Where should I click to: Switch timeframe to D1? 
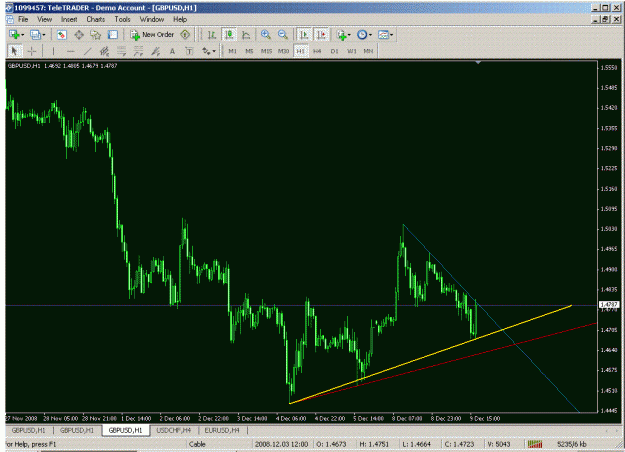[x=334, y=51]
